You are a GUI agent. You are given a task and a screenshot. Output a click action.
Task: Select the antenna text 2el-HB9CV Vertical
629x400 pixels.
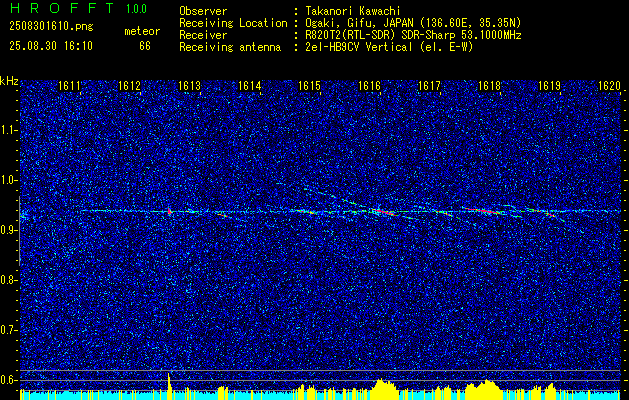(x=359, y=47)
